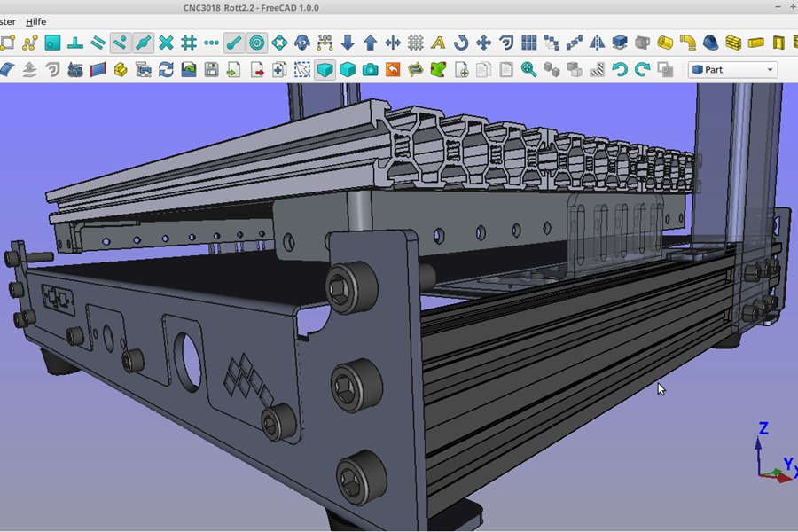798x532 pixels.
Task: Click the teal Zoom Fit magnifier icon
Action: [x=529, y=70]
